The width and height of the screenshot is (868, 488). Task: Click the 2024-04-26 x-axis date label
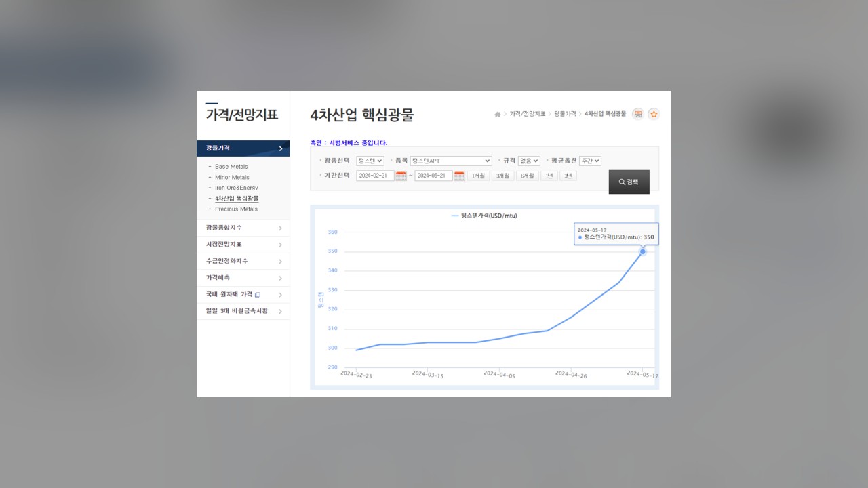click(570, 374)
